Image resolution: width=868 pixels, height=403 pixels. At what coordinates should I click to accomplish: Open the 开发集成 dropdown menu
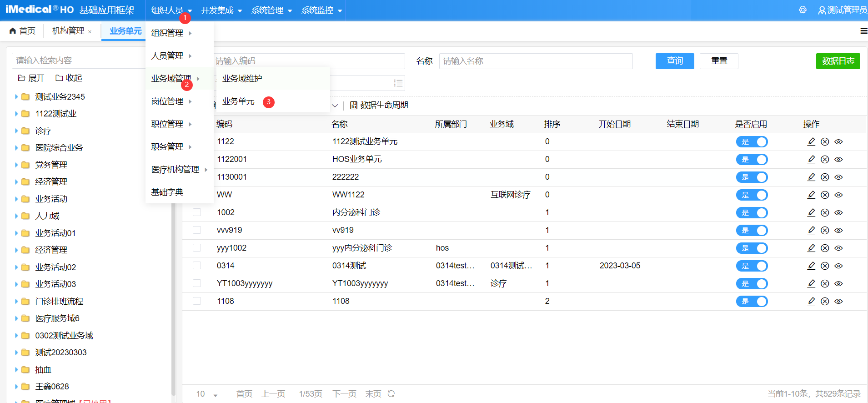click(x=221, y=10)
